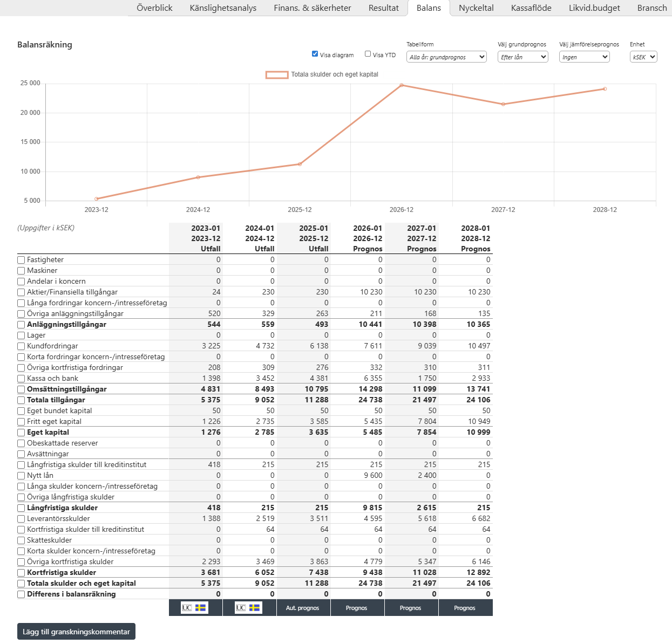The height and width of the screenshot is (644, 672).
Task: Check the Eget kapital row checkbox
Action: (x=21, y=433)
